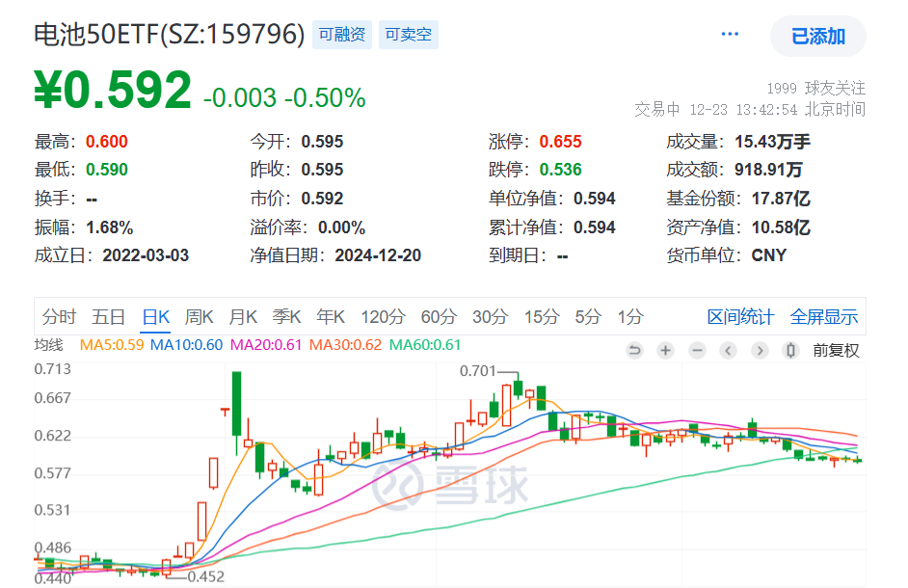Viewport: 908px width, 588px height.
Task: Open the 前复权 adjustment dropdown
Action: coord(834,351)
